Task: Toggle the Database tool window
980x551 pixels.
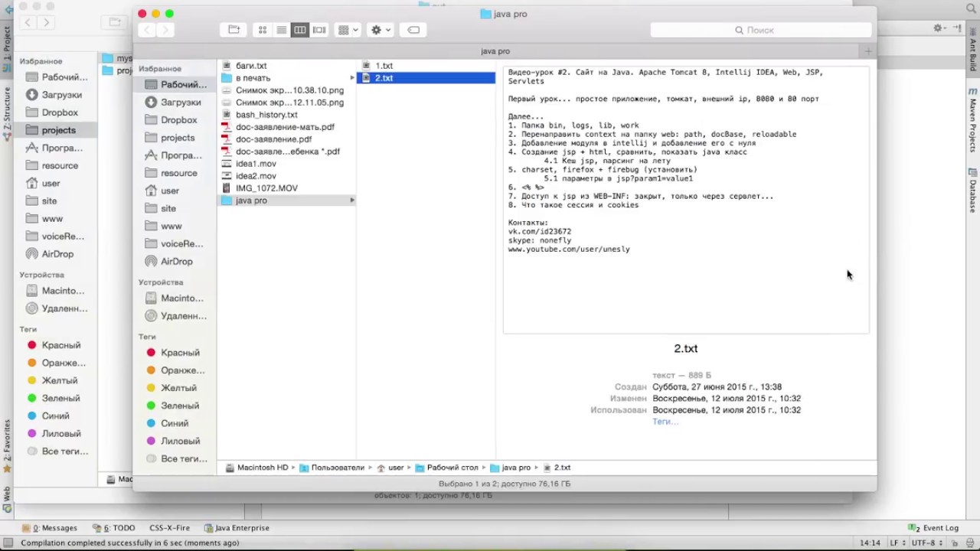Action: 973,190
